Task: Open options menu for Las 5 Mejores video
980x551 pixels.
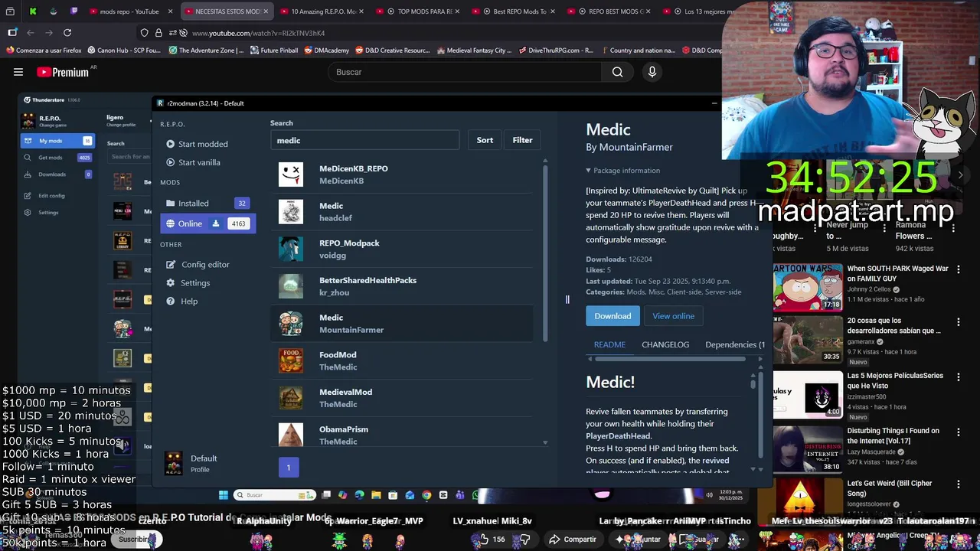Action: (x=958, y=377)
